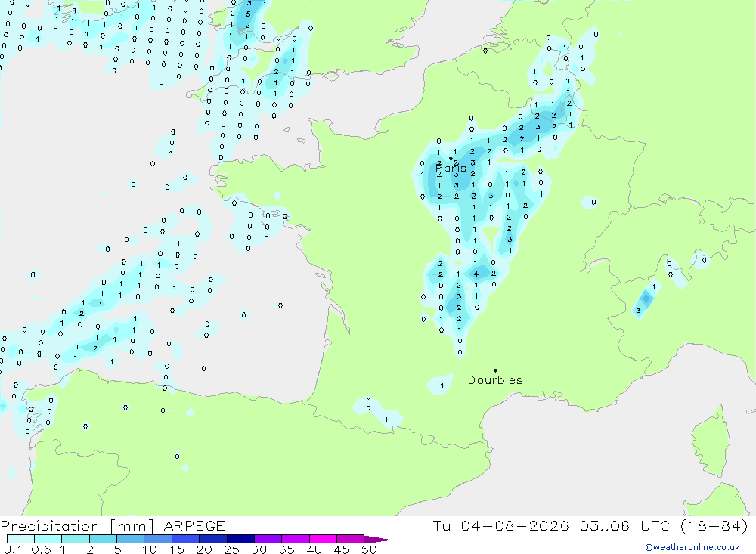
Task: Click the ARPEGE model name
Action: 194,526
